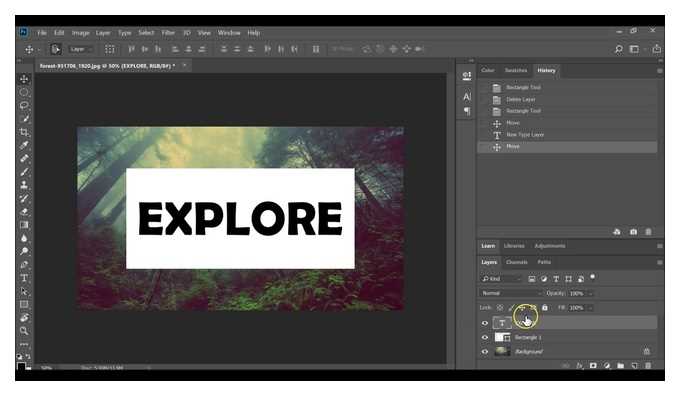The height and width of the screenshot is (396, 680).
Task: Switch to the Channels tab
Action: click(x=517, y=262)
